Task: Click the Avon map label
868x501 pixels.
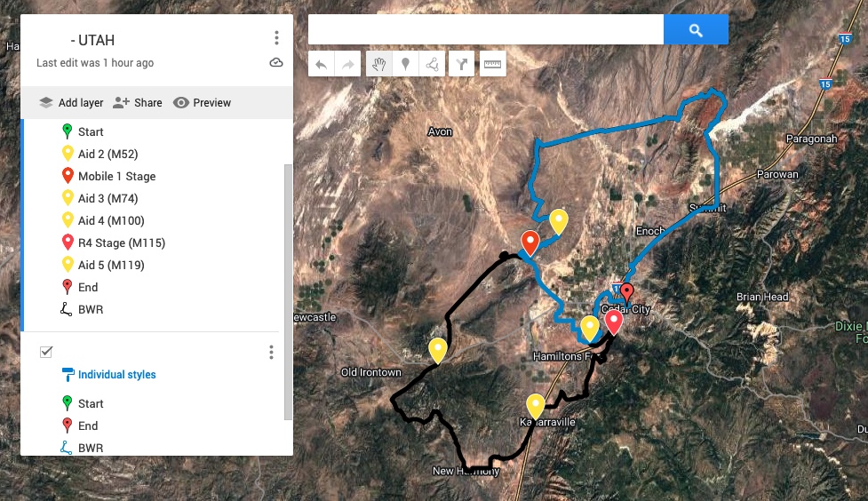Action: (440, 131)
